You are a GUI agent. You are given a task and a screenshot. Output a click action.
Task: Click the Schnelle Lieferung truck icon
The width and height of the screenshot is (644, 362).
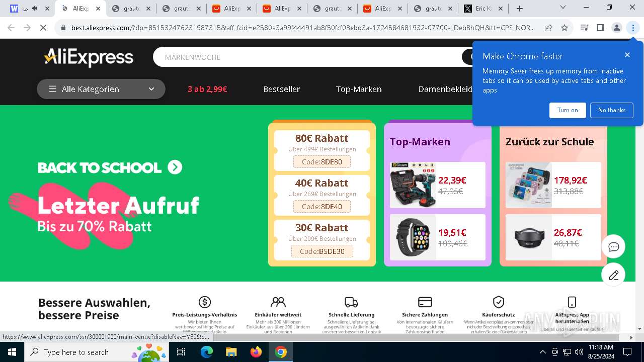coord(351,302)
